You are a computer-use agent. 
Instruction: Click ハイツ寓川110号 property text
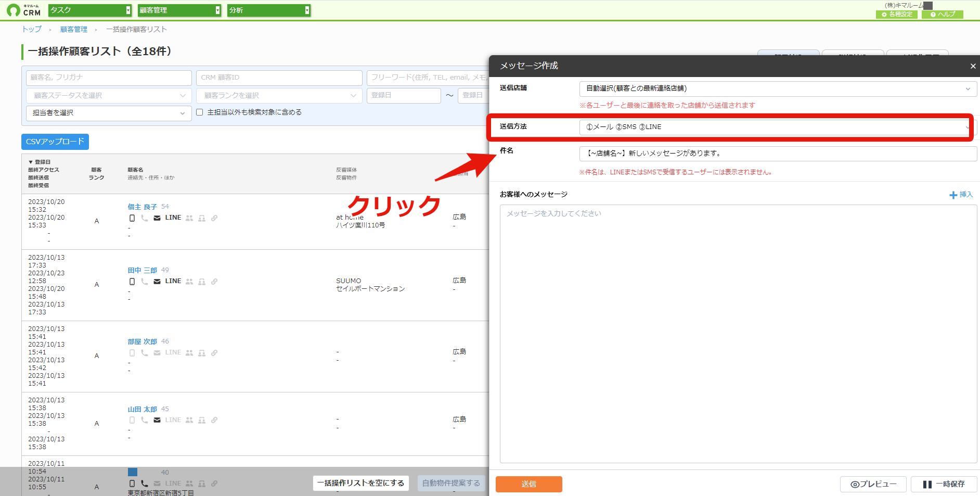(360, 225)
